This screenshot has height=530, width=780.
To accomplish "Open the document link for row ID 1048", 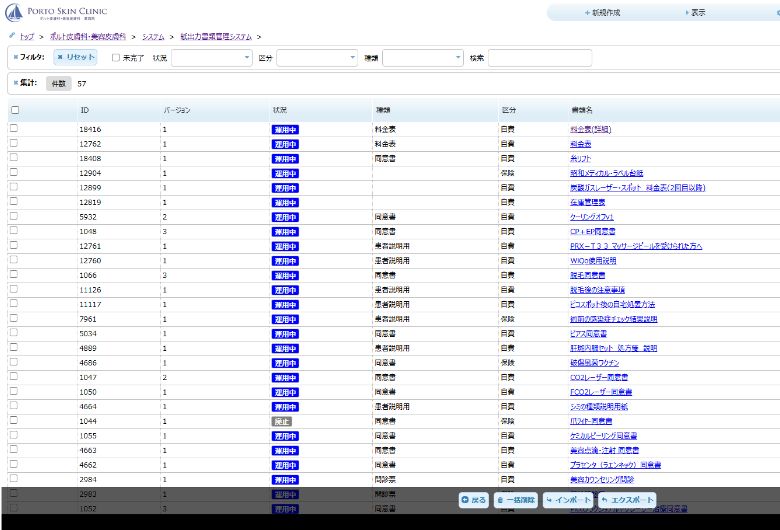I will tap(592, 232).
